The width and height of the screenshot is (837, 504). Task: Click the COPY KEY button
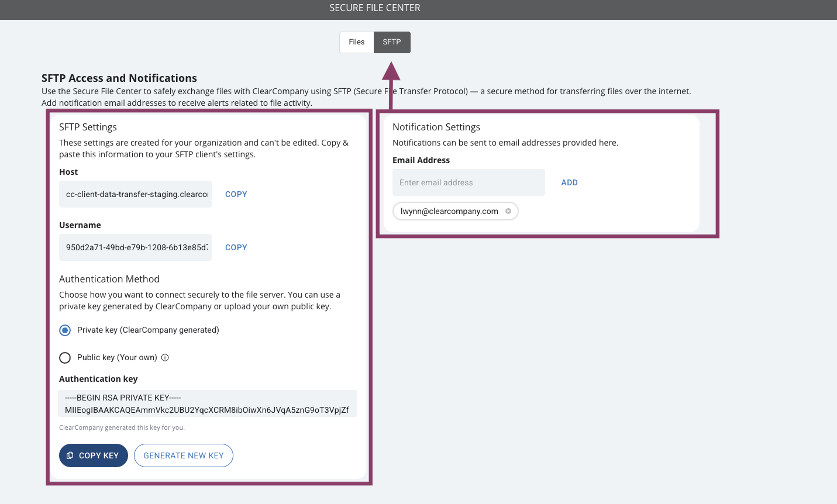coord(94,455)
